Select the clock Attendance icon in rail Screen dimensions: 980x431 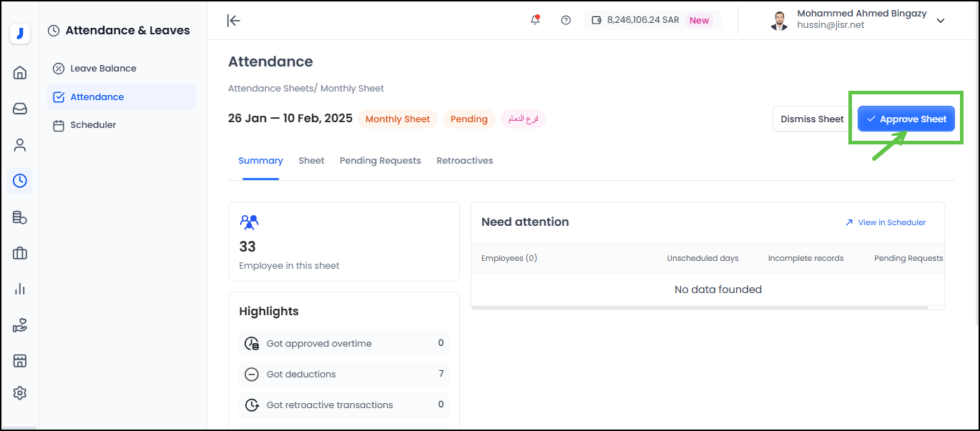[x=20, y=181]
